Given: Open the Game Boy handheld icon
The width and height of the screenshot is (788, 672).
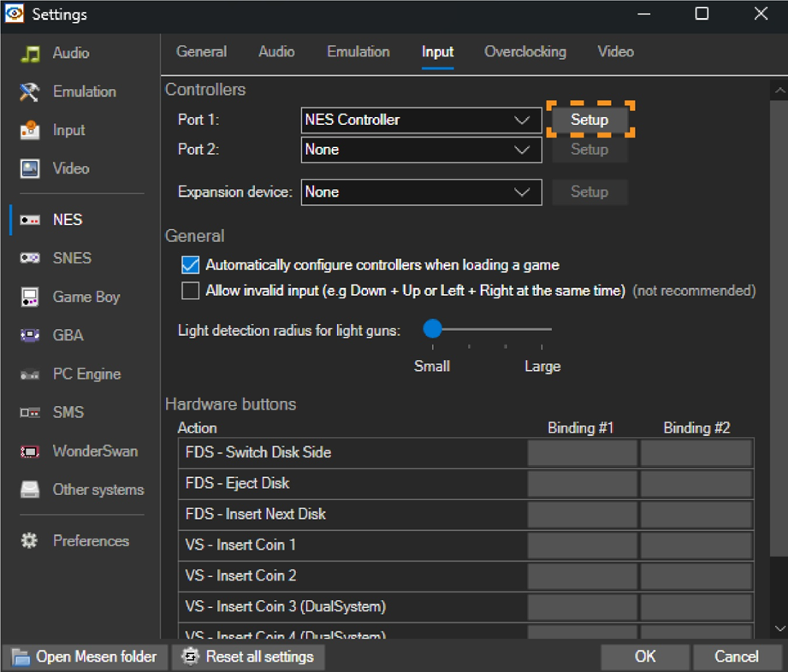Looking at the screenshot, I should tap(30, 297).
